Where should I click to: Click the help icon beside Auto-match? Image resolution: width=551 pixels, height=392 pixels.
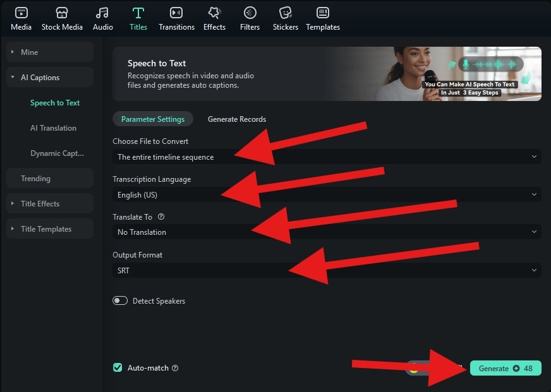click(x=175, y=368)
